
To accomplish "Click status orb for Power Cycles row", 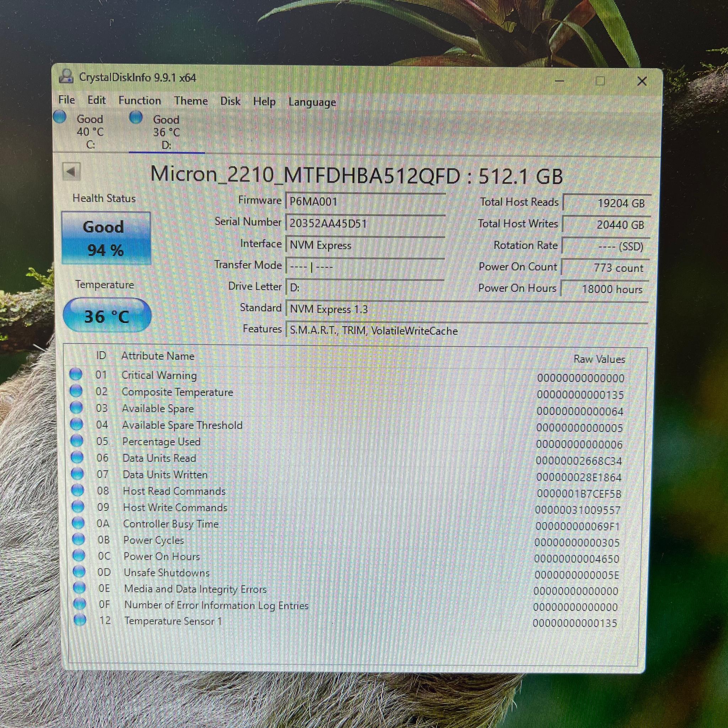I will [78, 539].
